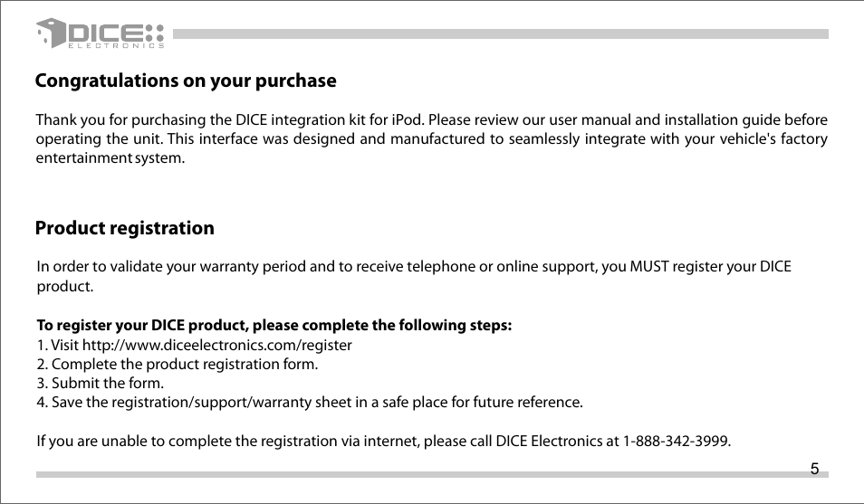Select the Congratulations on your purchase heading

[x=186, y=81]
